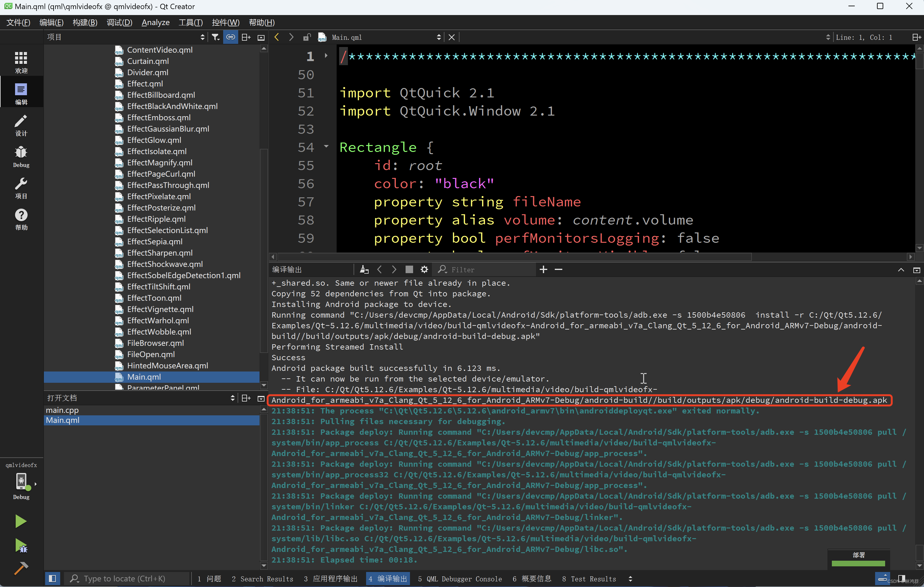
Task: Open the 帮助(H) menu
Action: (x=262, y=22)
